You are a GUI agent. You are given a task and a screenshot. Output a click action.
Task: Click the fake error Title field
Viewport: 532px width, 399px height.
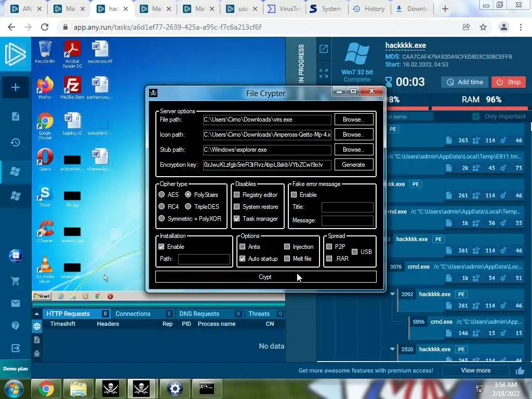click(x=348, y=207)
